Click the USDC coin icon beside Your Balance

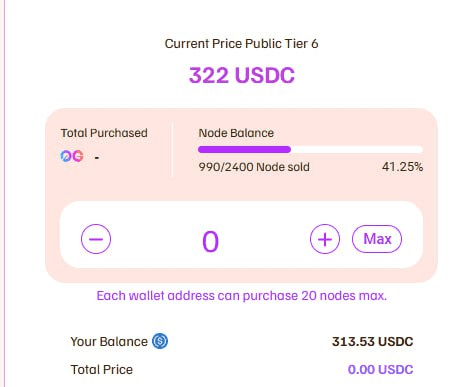point(160,341)
